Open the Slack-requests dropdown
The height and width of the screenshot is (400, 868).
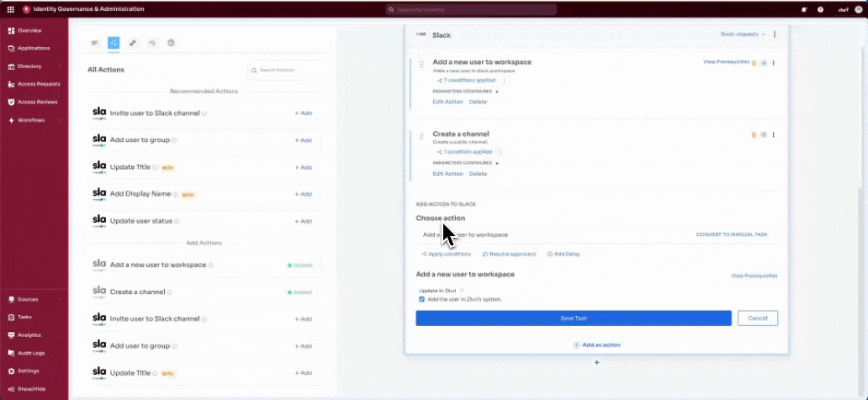pyautogui.click(x=743, y=34)
